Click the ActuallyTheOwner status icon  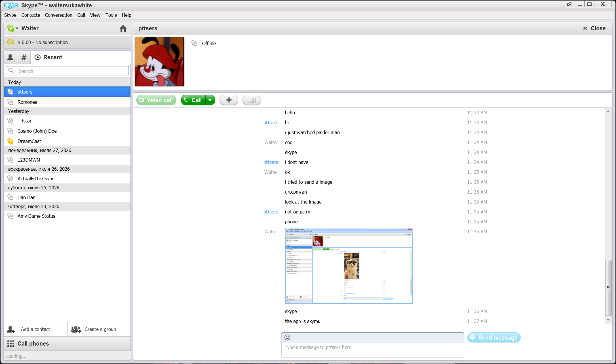[10, 179]
